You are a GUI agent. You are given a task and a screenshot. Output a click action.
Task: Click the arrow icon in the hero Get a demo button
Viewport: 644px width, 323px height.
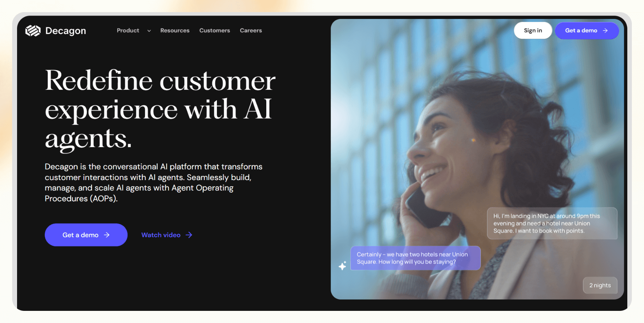[107, 235]
